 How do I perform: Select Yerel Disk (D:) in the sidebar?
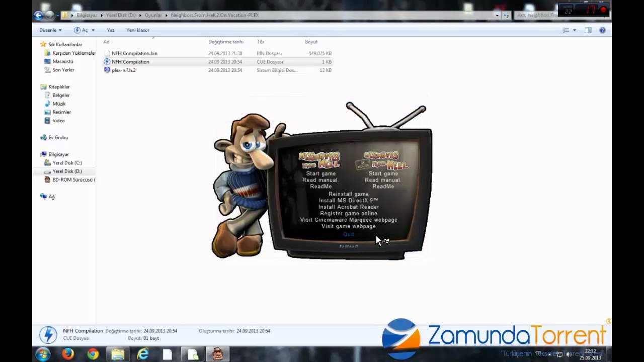[67, 171]
